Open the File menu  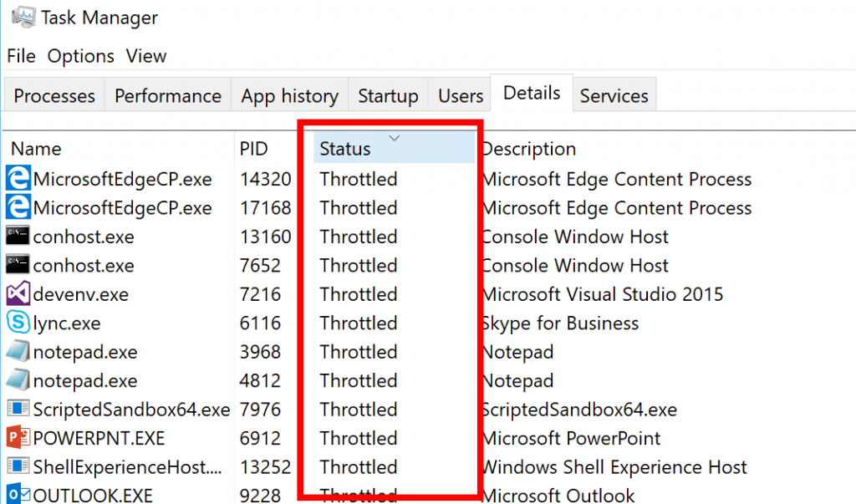click(x=20, y=56)
